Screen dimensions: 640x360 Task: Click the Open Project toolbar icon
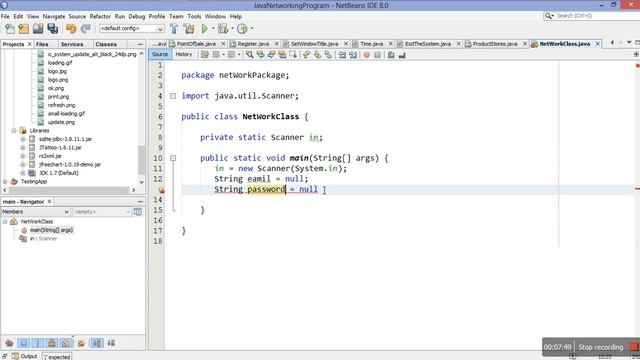click(38, 29)
